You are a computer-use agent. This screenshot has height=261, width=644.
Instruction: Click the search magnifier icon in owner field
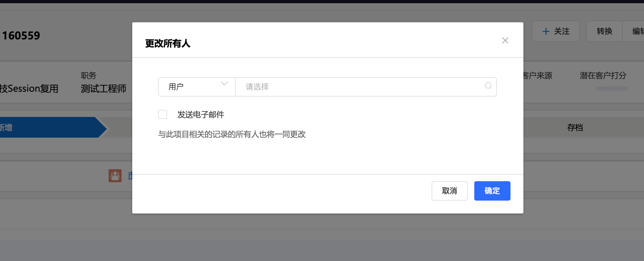(x=488, y=86)
